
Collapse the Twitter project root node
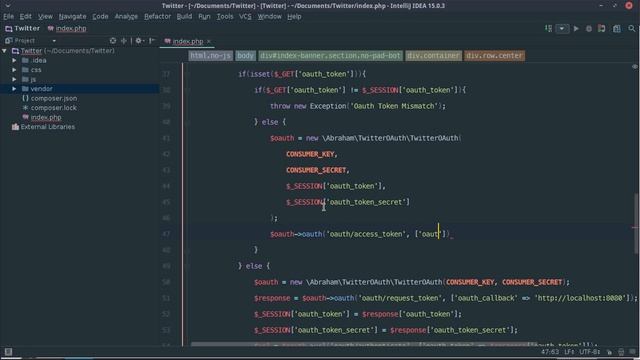(4, 51)
